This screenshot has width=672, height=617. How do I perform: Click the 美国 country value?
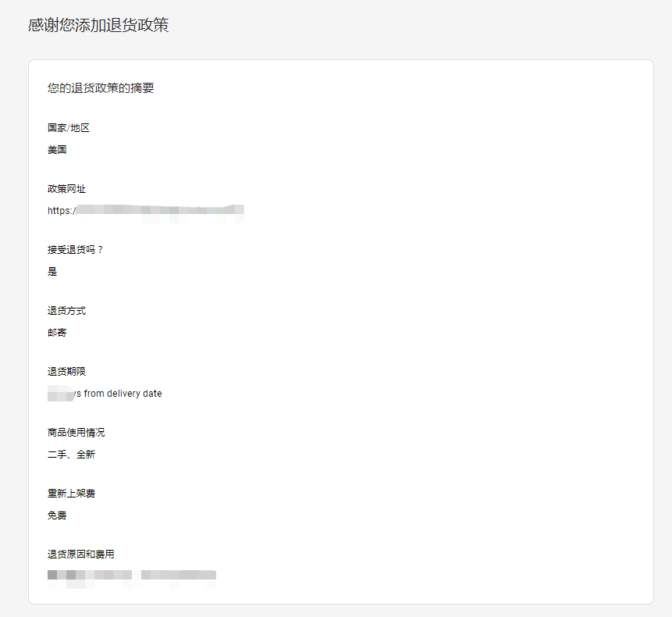pyautogui.click(x=57, y=149)
